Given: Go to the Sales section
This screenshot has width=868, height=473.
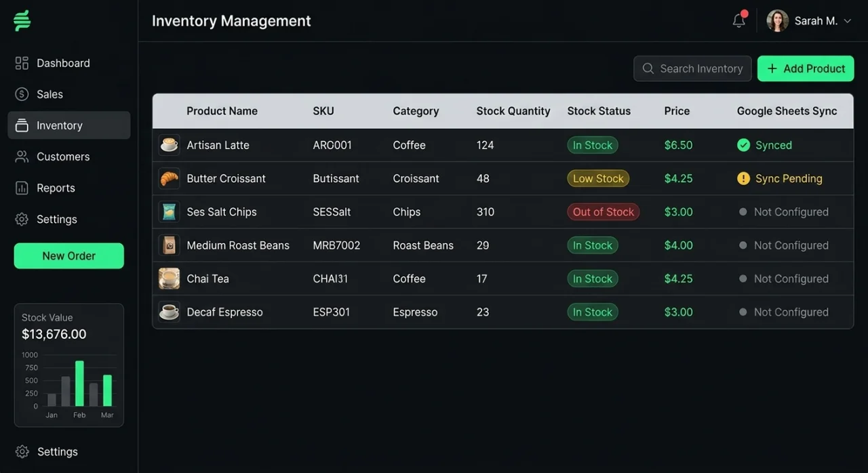Looking at the screenshot, I should click(69, 94).
